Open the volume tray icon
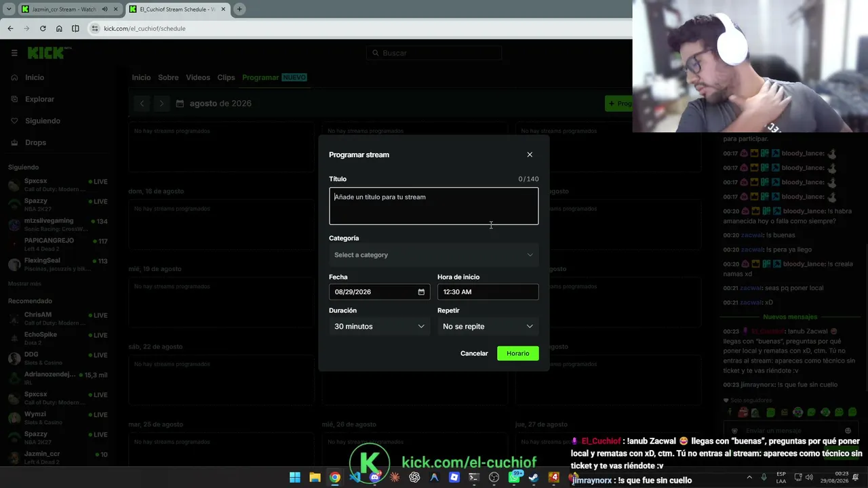 (x=809, y=477)
